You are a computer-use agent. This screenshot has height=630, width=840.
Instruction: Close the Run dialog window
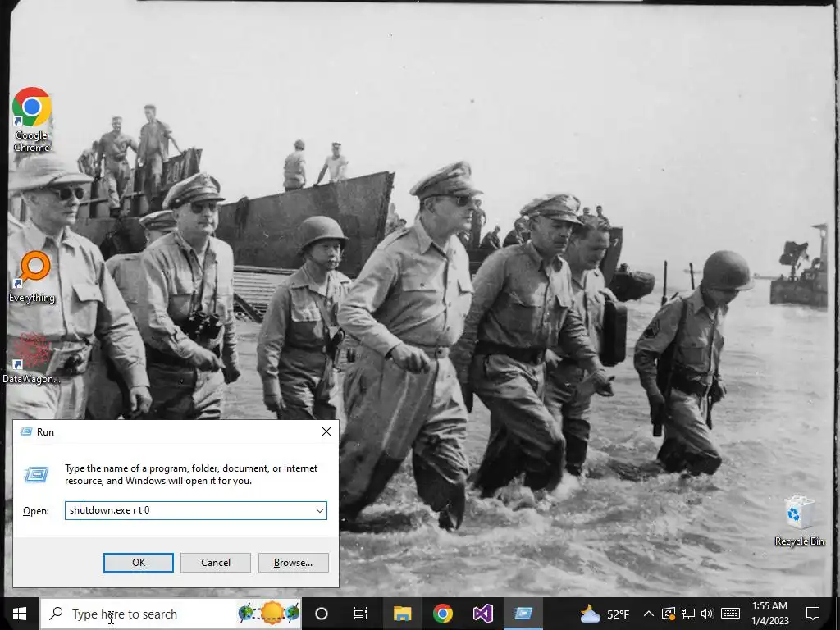pyautogui.click(x=326, y=431)
